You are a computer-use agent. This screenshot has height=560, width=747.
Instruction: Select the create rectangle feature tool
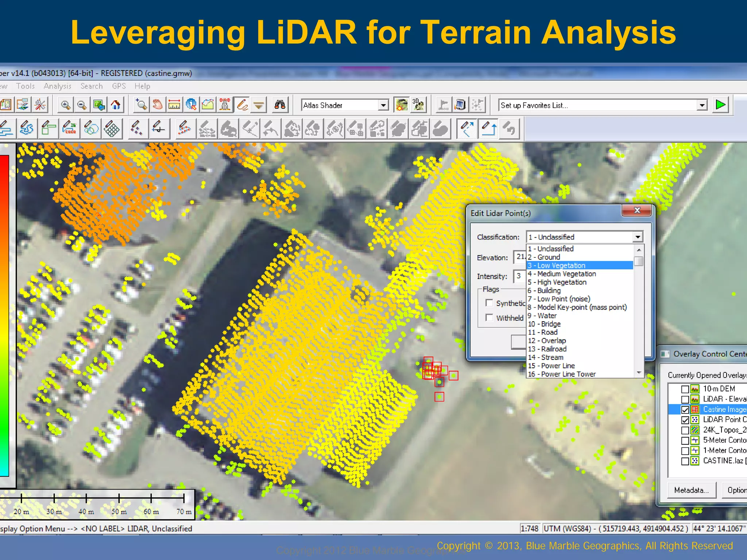(x=48, y=129)
